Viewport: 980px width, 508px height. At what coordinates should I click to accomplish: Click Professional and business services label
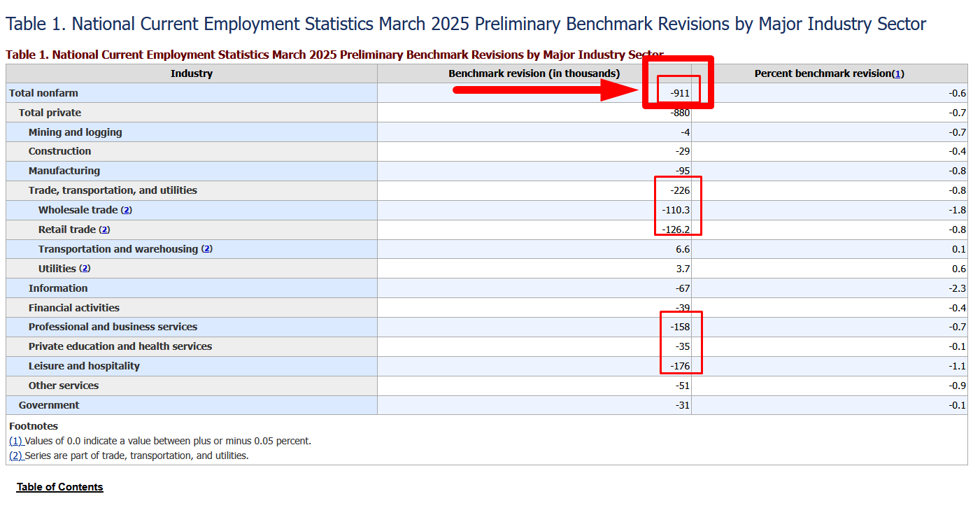pyautogui.click(x=113, y=327)
